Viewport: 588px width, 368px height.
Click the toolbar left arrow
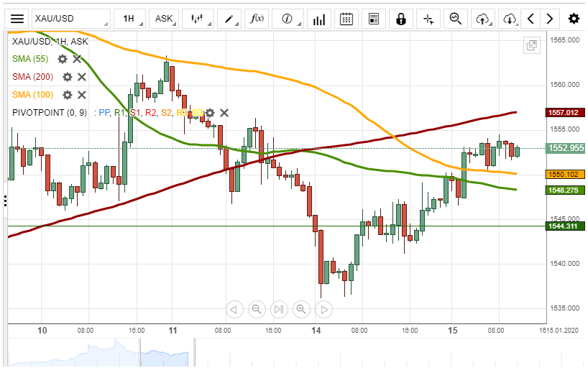(530, 19)
